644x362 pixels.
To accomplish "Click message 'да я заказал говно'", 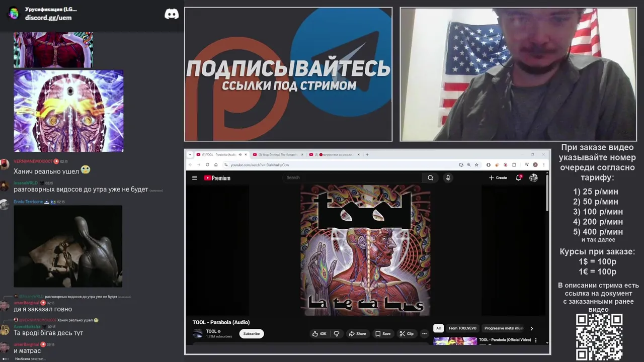I will pos(43,309).
